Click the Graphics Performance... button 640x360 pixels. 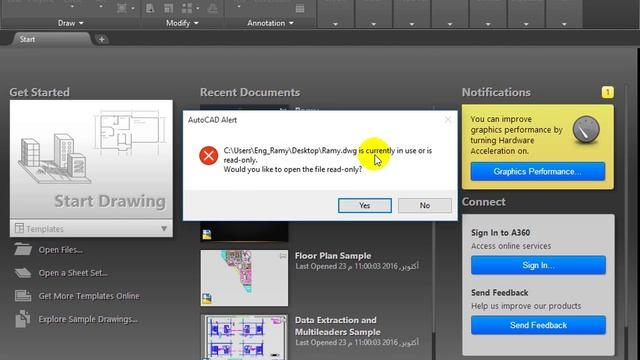[538, 171]
